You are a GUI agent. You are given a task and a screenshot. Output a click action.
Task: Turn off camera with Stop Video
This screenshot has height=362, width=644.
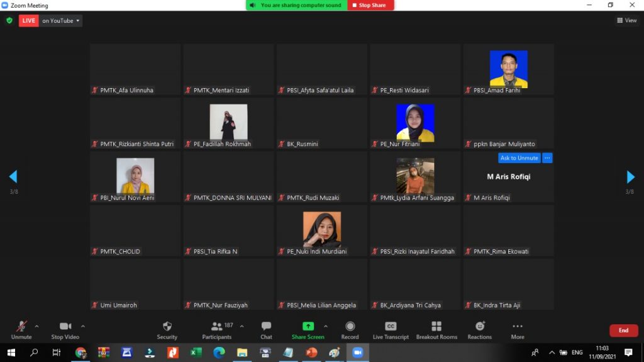65,326
